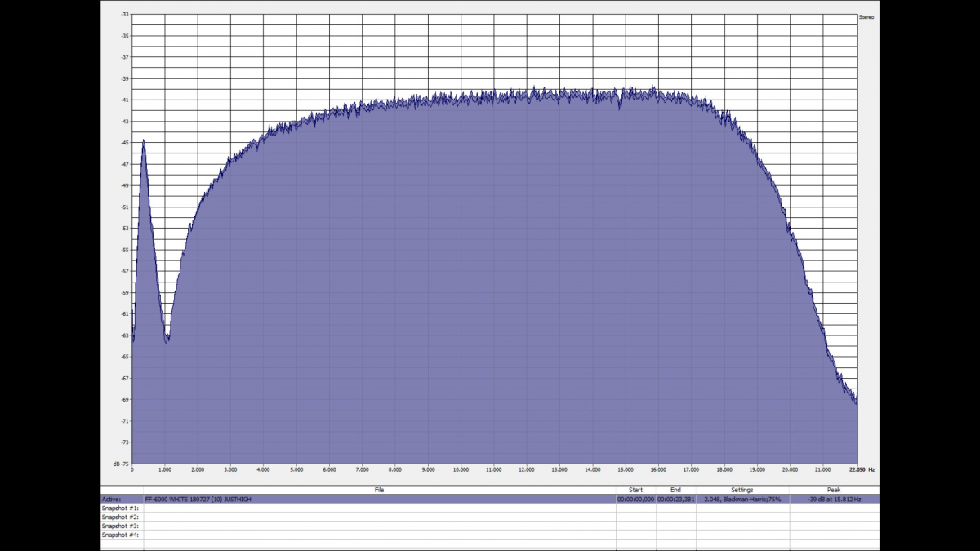The image size is (980, 551).
Task: Click the 22.050 Hz label on frequency axis
Action: 859,470
